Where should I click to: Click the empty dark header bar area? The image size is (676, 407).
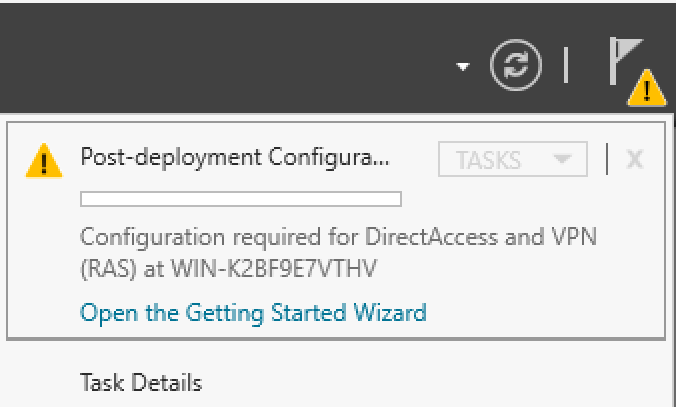point(200,50)
